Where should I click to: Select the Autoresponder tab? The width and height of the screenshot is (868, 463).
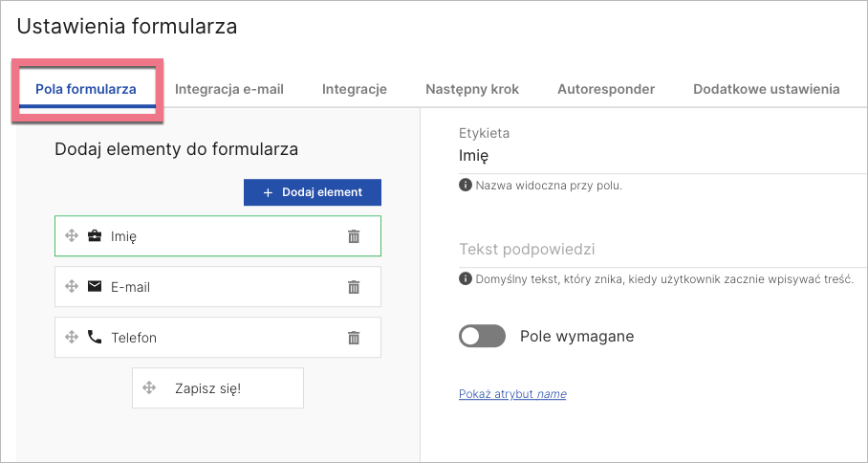click(x=606, y=90)
